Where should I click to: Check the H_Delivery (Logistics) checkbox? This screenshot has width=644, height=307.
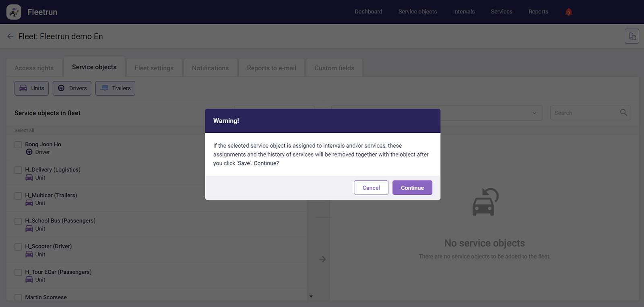click(18, 170)
